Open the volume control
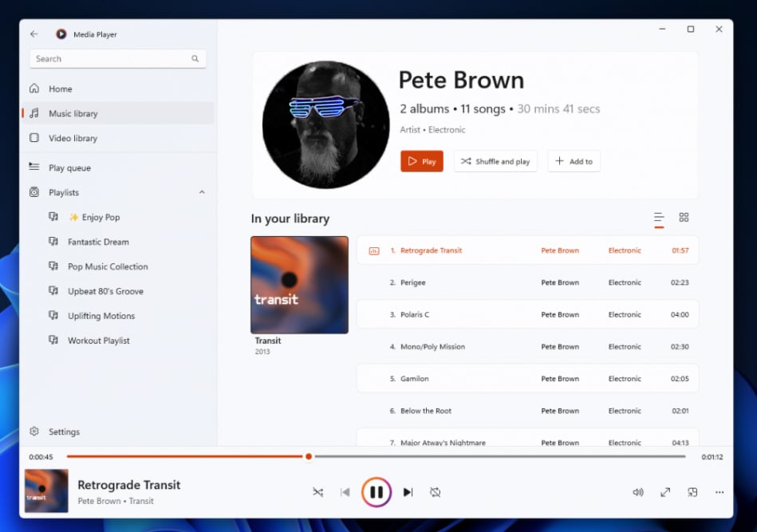Viewport: 757px width, 532px height. pos(637,492)
